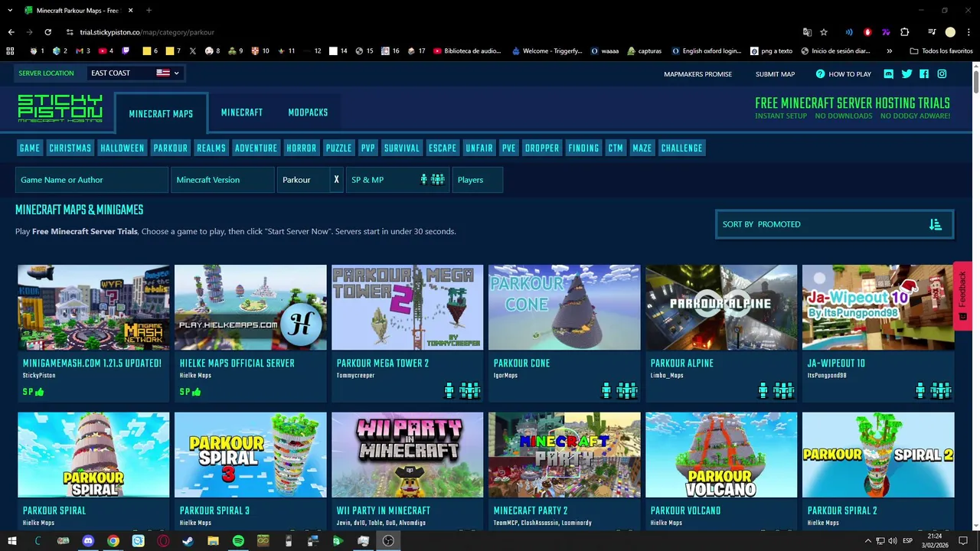
Task: Open the StickyPiston Discord icon link
Action: (x=888, y=74)
